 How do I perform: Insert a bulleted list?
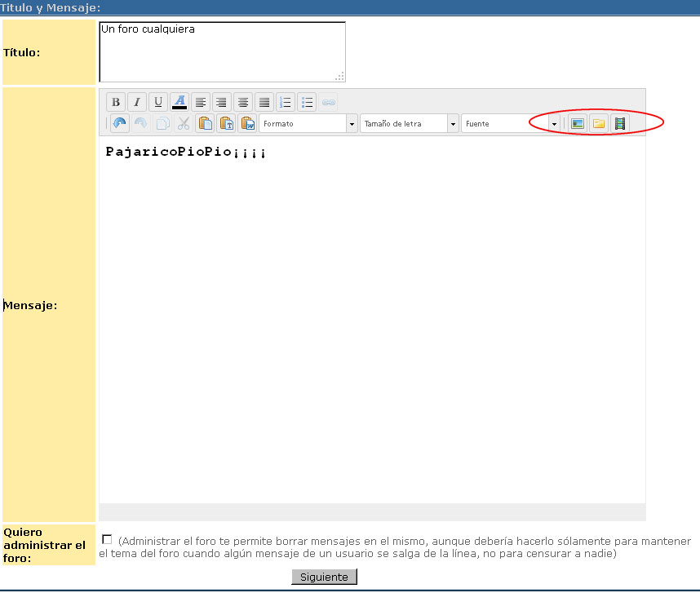pos(307,102)
